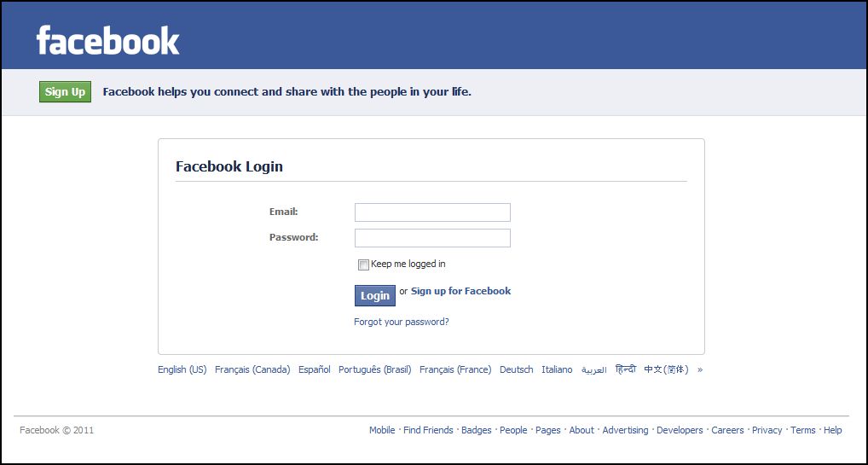The height and width of the screenshot is (465, 868).
Task: Select Français (France) language
Action: 455,369
